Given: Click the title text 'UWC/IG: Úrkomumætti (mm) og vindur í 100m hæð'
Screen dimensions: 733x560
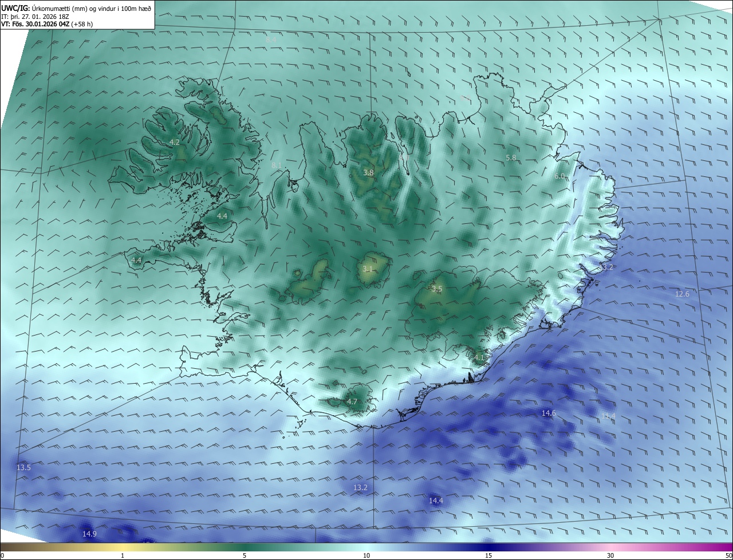Looking at the screenshot, I should [x=77, y=7].
